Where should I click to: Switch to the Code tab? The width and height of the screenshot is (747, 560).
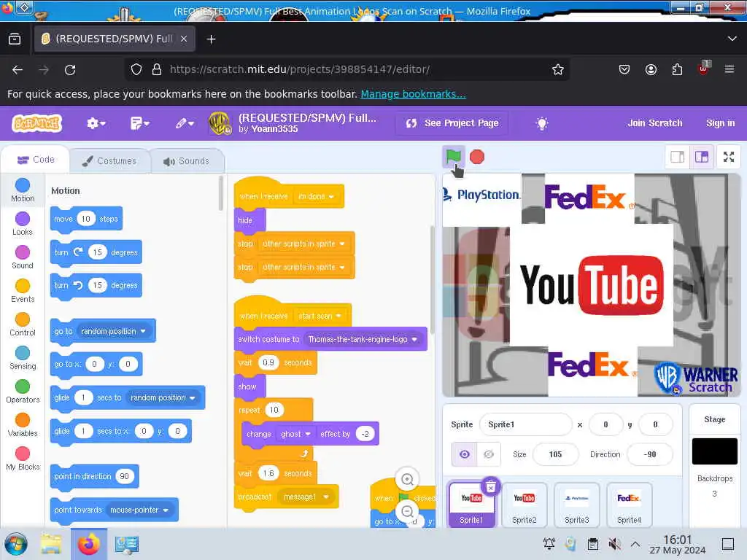pos(36,160)
